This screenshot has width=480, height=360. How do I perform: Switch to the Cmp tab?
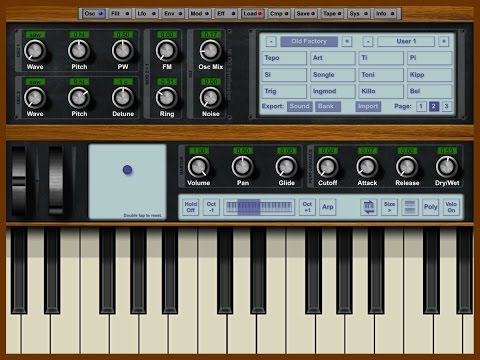pyautogui.click(x=279, y=14)
